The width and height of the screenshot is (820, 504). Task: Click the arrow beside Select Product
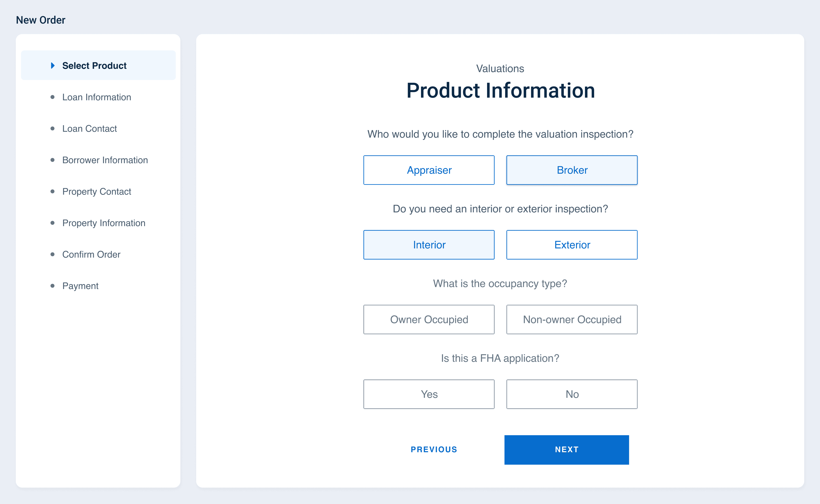[x=52, y=66]
